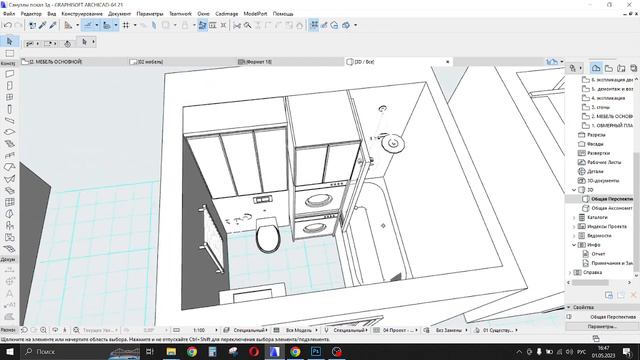Open the 'Редактор' menu
Image resolution: width=640 pixels, height=360 pixels.
(31, 13)
